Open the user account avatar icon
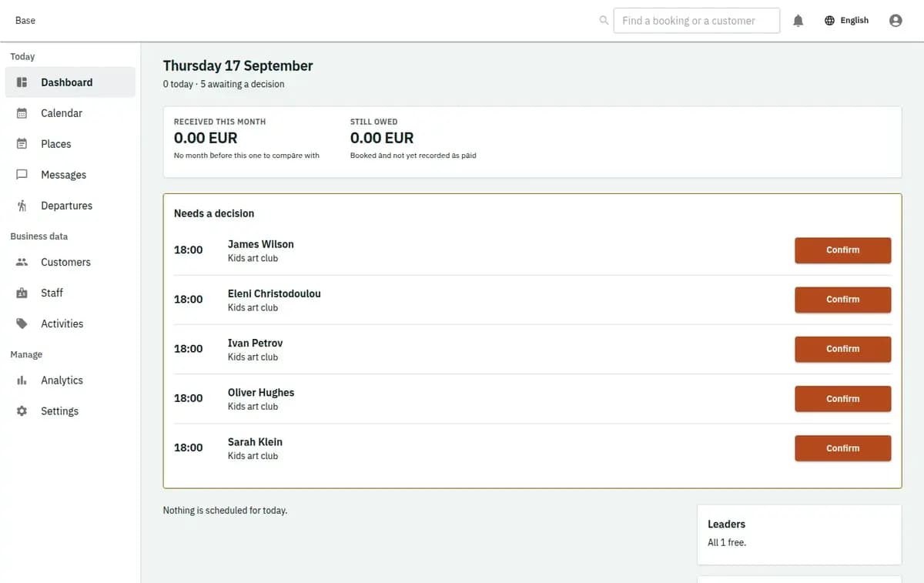The width and height of the screenshot is (924, 583). tap(896, 21)
